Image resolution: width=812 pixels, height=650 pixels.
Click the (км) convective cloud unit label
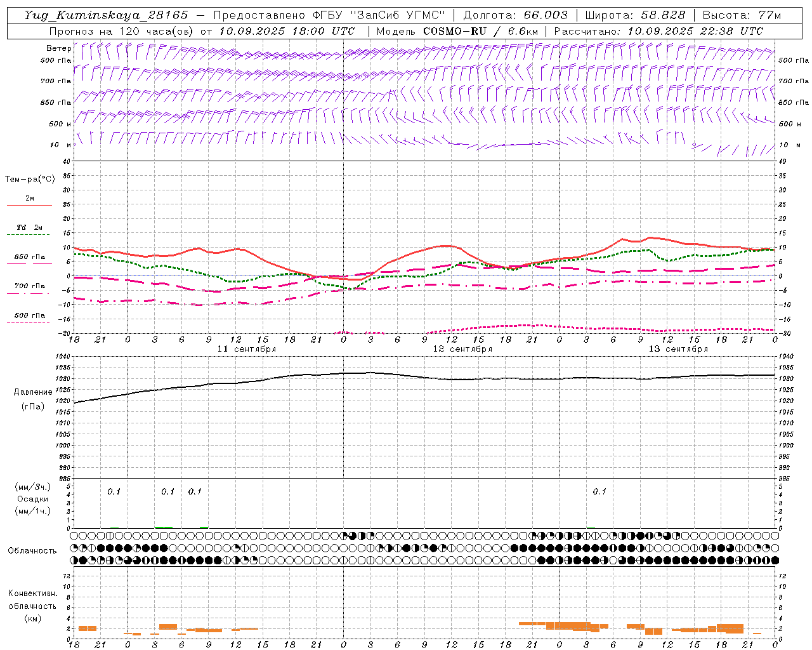tap(32, 618)
